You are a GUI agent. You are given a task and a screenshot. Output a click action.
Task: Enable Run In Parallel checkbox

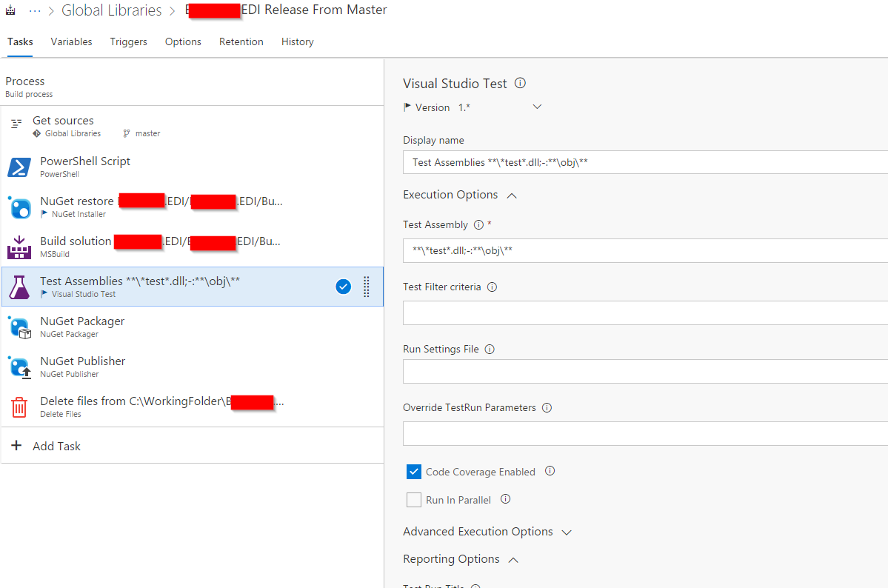tap(414, 500)
